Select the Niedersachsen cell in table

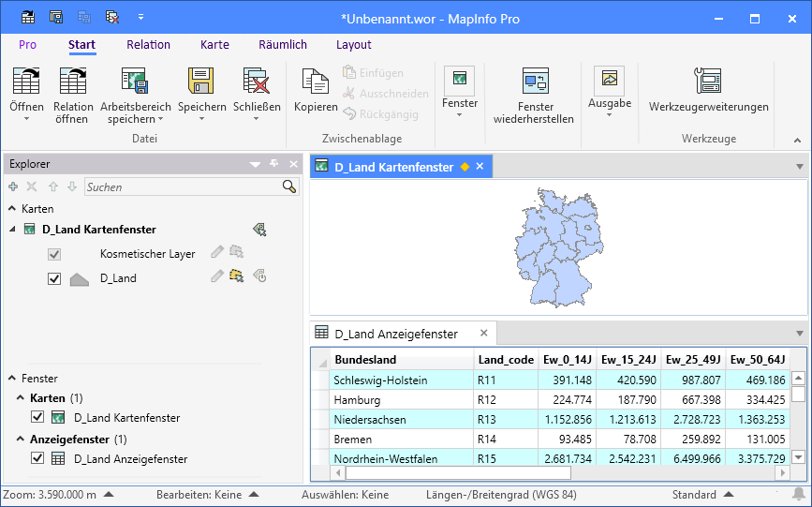coord(402,420)
